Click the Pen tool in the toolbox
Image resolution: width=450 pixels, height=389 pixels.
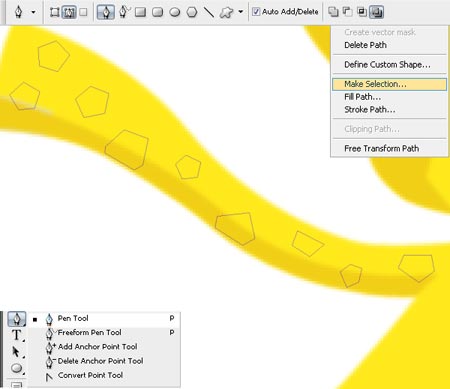[x=17, y=319]
